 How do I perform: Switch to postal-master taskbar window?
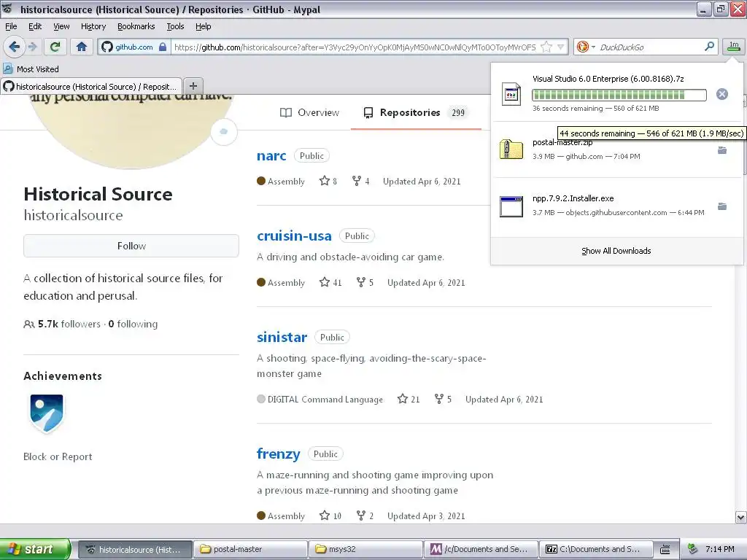tap(250, 549)
